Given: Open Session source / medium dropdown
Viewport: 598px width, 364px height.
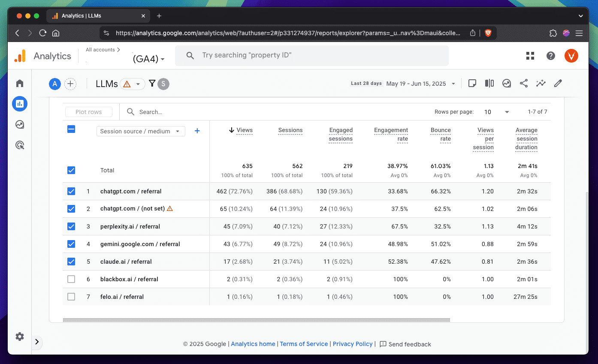Looking at the screenshot, I should click(x=141, y=131).
